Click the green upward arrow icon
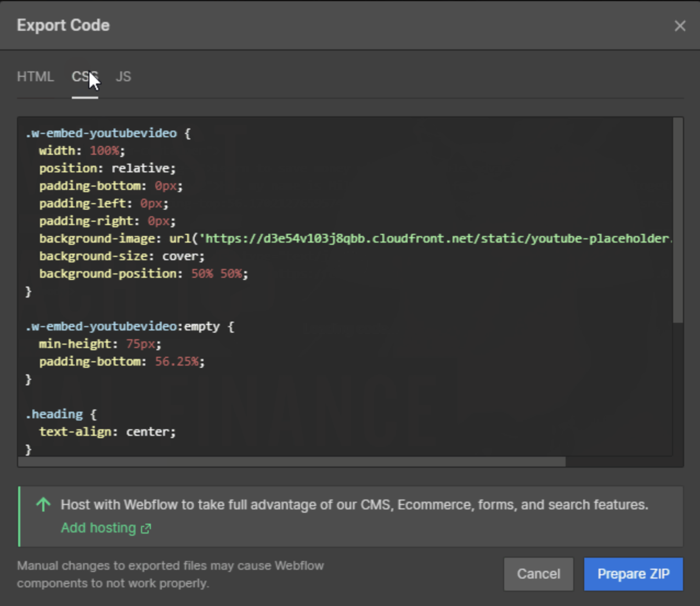 tap(43, 505)
